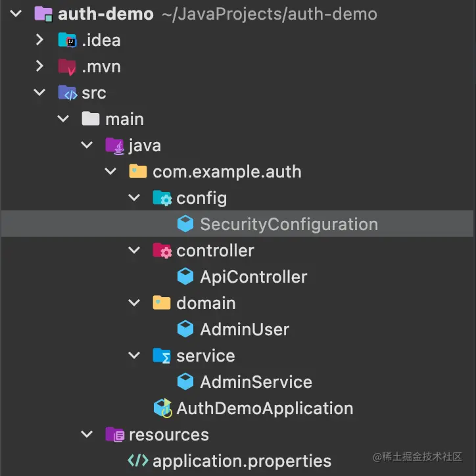Click the .idea folder icon
Viewport: 476px width, 476px height.
click(67, 40)
